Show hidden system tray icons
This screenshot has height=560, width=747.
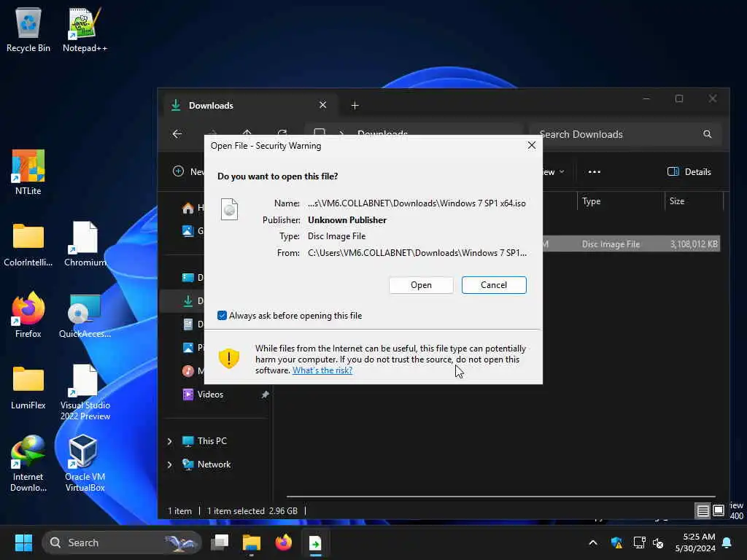(593, 542)
